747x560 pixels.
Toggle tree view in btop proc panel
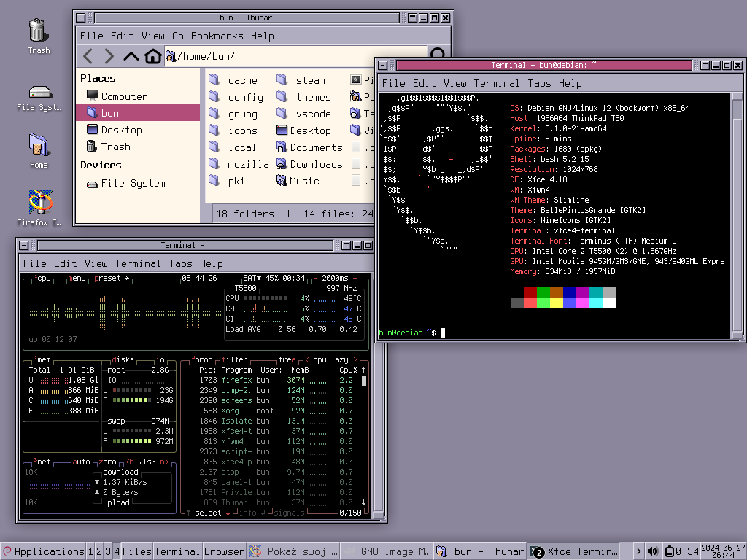[287, 359]
